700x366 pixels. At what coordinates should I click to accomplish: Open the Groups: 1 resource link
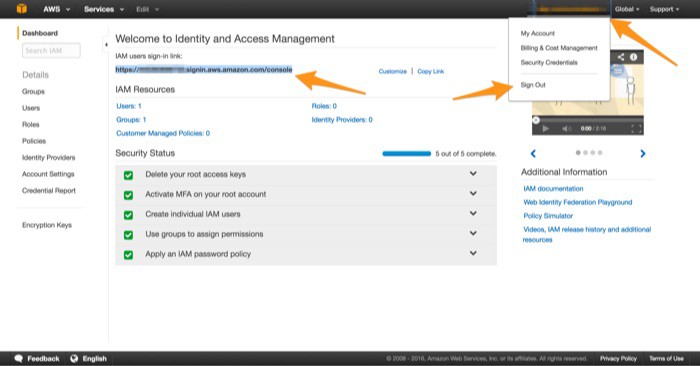(x=131, y=120)
